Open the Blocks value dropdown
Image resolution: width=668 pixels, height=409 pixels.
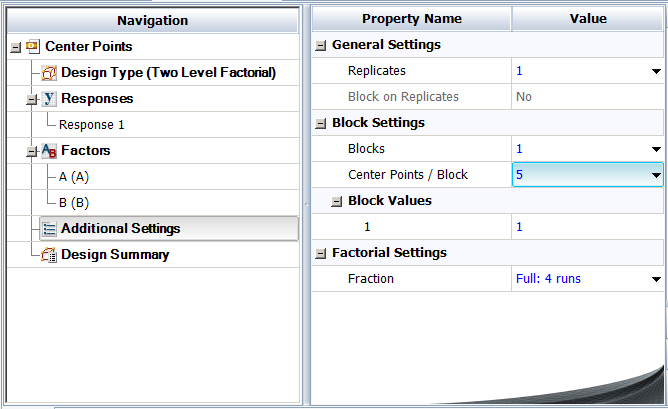656,149
